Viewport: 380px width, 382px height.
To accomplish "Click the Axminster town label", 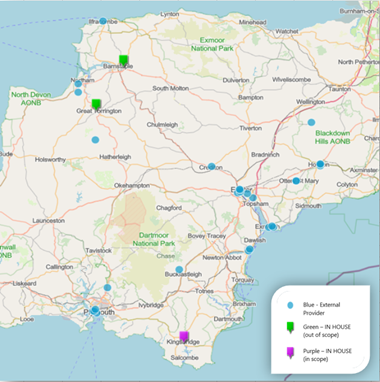I will pyautogui.click(x=364, y=170).
